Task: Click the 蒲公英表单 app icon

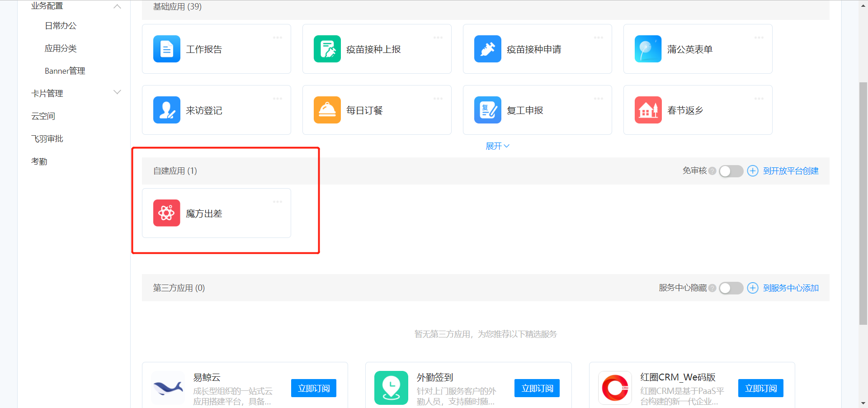Action: click(x=647, y=49)
